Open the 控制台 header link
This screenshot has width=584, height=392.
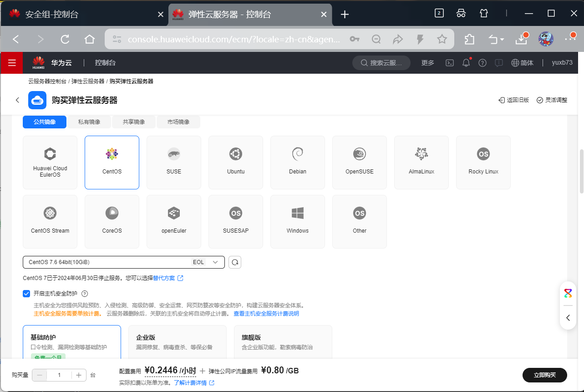pos(105,63)
